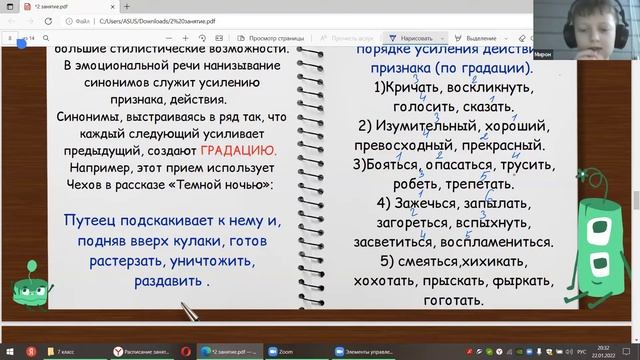This screenshot has width=640, height=360.
Task: Open 'Просмотр страницы' page view
Action: tap(271, 38)
